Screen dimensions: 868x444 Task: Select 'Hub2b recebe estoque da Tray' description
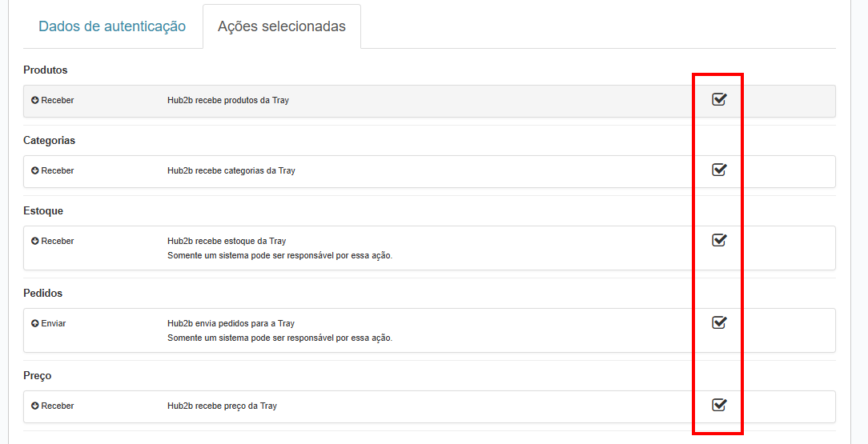(x=227, y=241)
